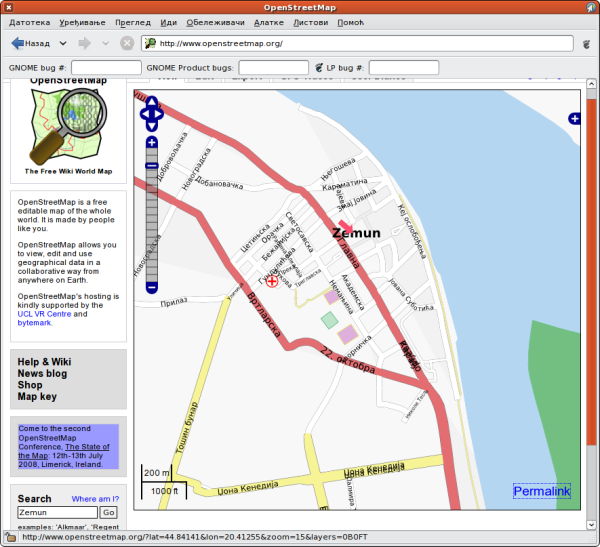Pan the map down with south arrow
The width and height of the screenshot is (600, 547).
(152, 126)
